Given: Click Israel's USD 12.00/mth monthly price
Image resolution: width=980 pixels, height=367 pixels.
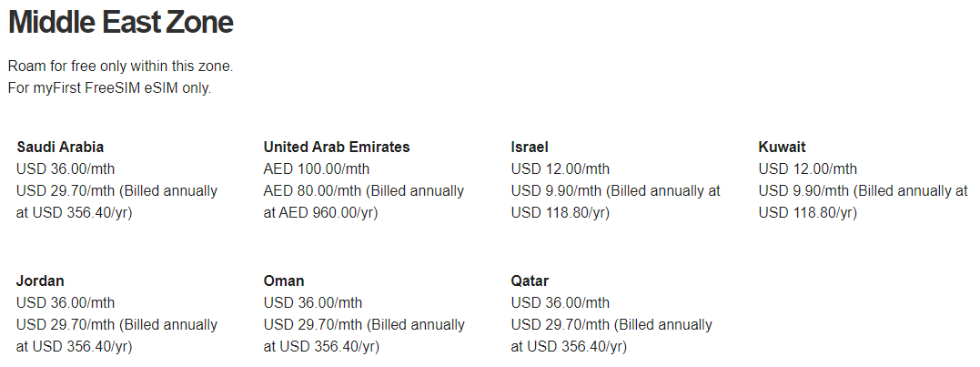Looking at the screenshot, I should point(561,168).
